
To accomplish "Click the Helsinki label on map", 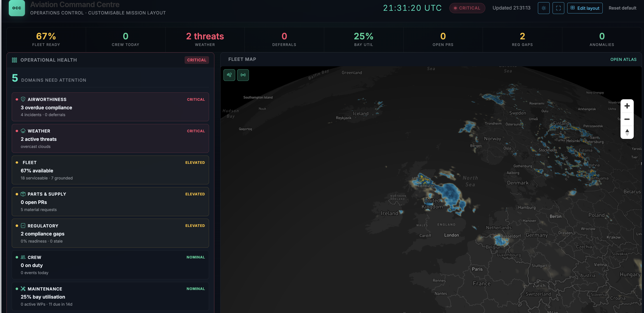I will (x=573, y=141).
